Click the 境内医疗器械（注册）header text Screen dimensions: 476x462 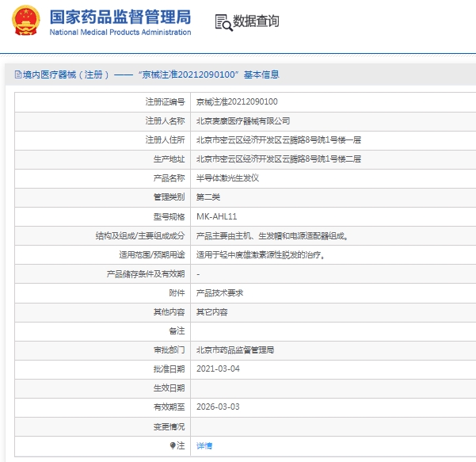point(66,74)
